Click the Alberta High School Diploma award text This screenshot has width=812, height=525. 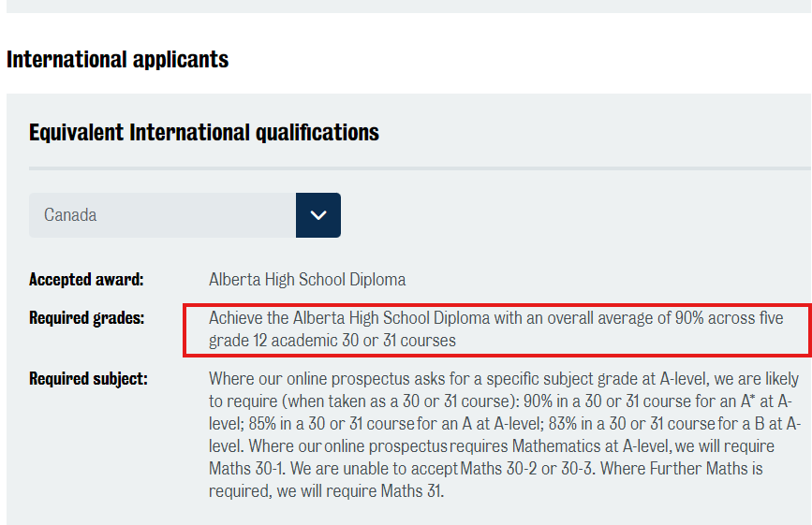point(307,279)
